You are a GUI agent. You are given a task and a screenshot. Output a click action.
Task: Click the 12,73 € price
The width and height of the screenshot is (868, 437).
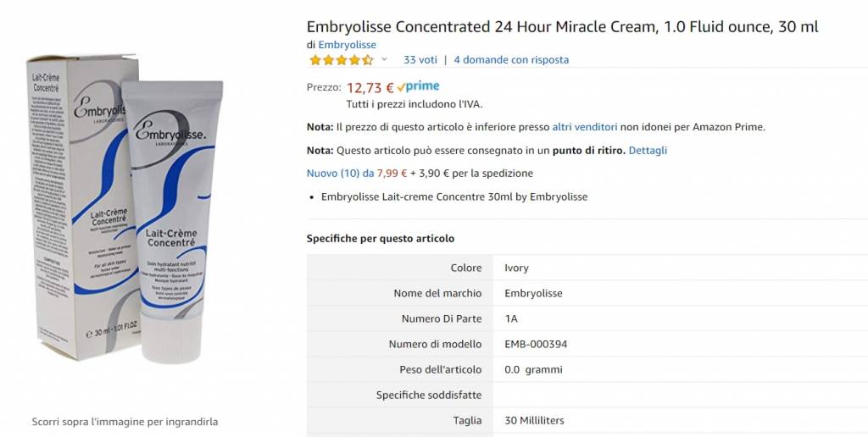370,87
